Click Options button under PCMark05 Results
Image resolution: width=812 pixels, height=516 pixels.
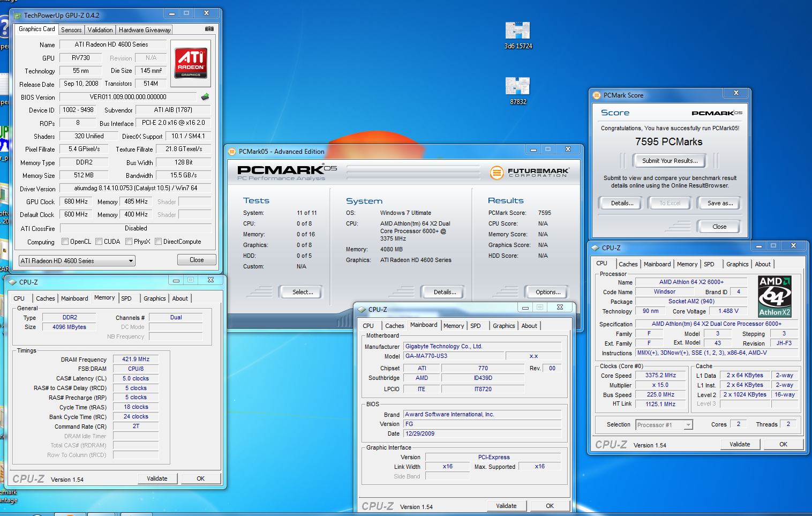pos(548,292)
